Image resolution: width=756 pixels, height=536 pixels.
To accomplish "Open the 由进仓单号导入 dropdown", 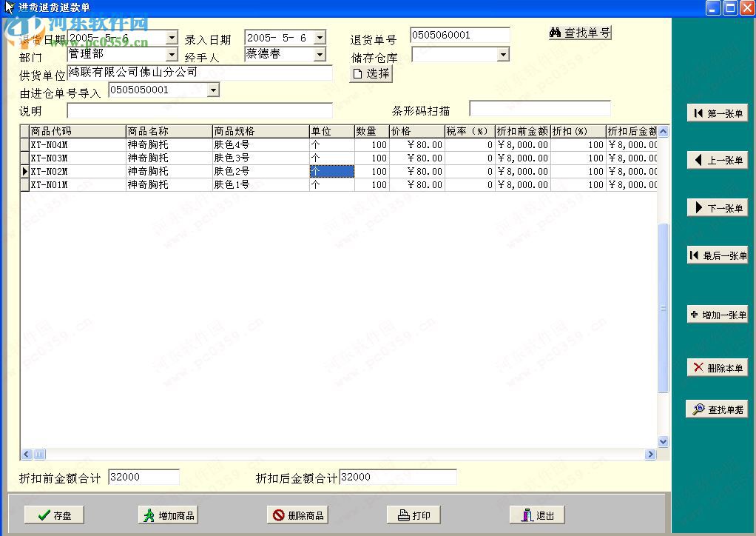I will pos(213,90).
